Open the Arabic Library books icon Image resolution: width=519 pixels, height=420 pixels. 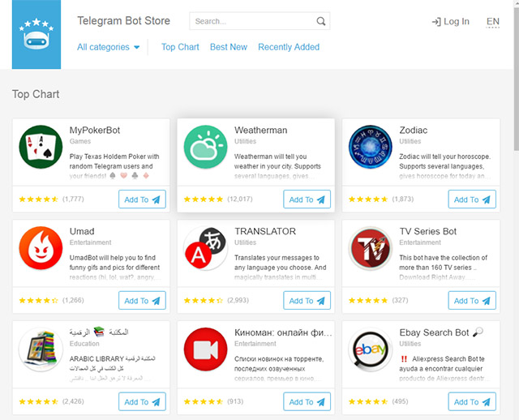pos(41,349)
